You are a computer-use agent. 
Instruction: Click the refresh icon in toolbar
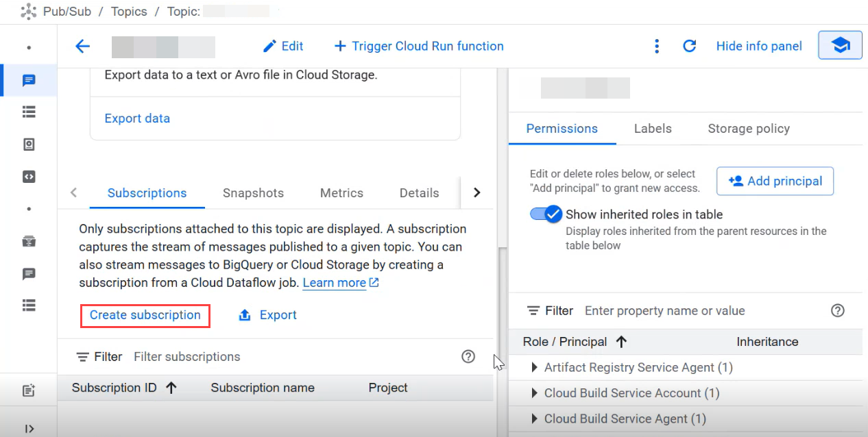tap(690, 46)
